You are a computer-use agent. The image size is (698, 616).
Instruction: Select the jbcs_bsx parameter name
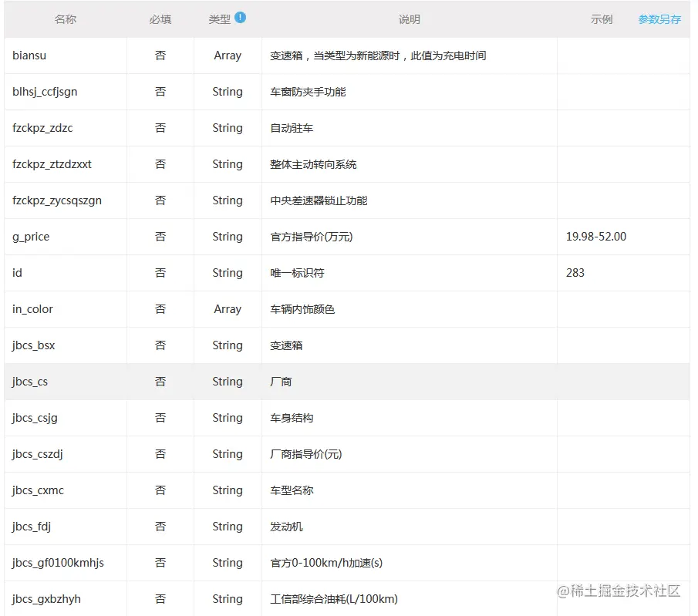click(34, 345)
